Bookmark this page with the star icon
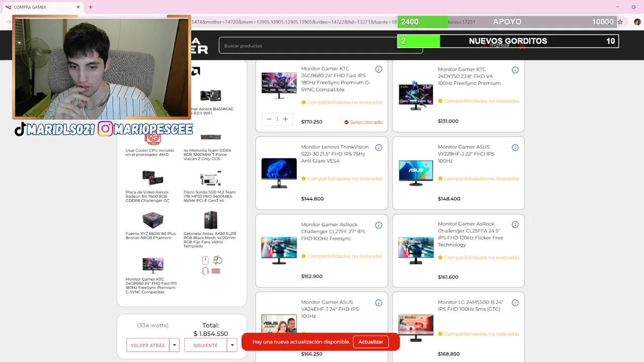 [620, 22]
